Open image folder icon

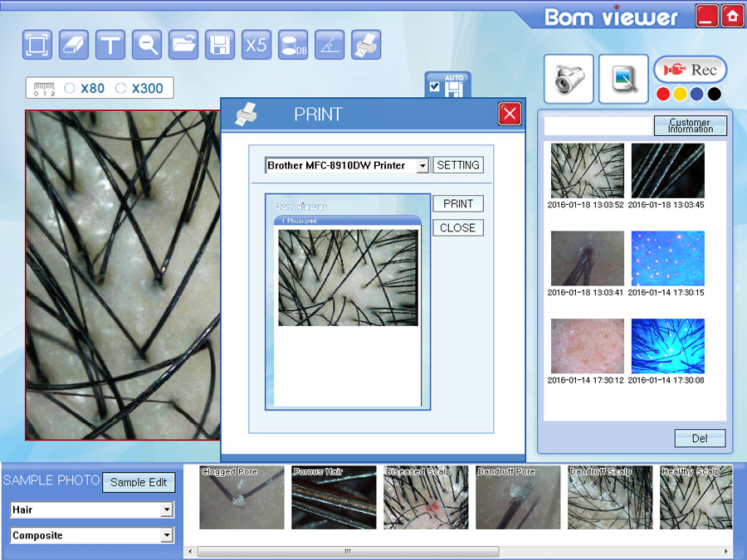(183, 45)
